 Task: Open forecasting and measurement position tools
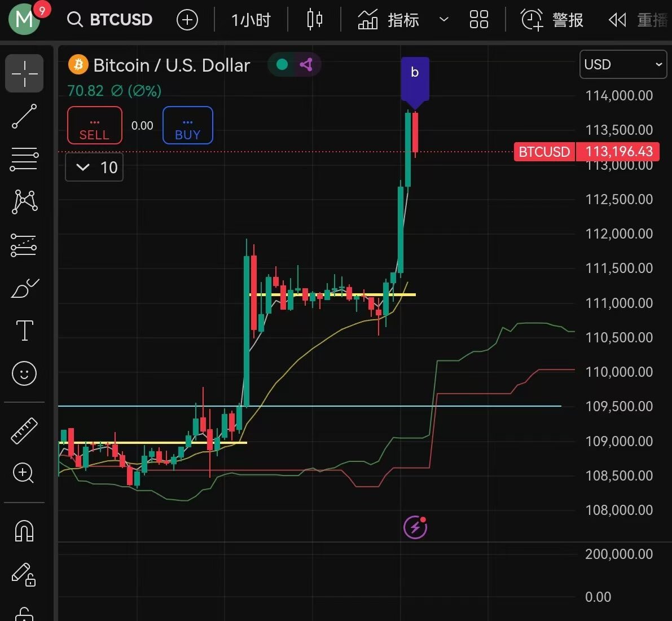pos(24,245)
